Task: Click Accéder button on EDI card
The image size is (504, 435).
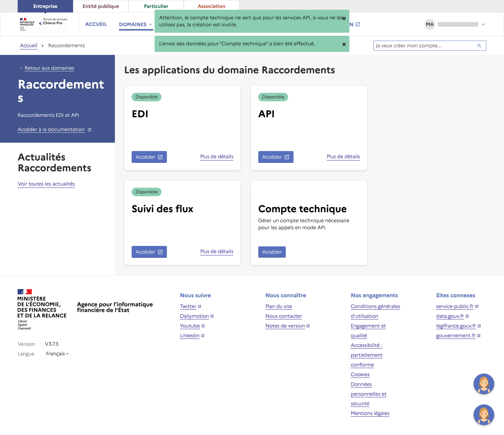Action: (x=149, y=157)
